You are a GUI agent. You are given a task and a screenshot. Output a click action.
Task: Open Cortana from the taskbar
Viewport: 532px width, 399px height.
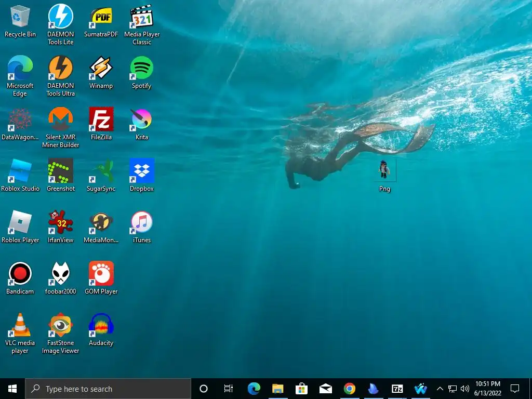tap(203, 389)
